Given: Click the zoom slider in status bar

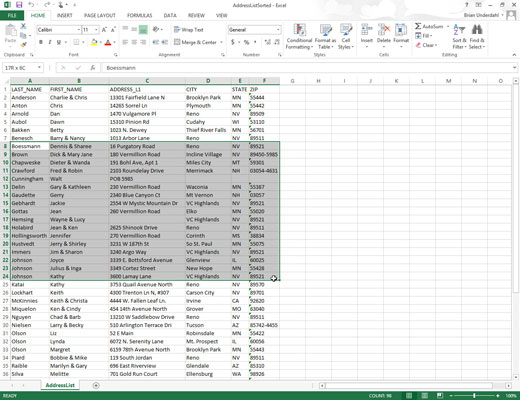Looking at the screenshot, I should point(474,396).
